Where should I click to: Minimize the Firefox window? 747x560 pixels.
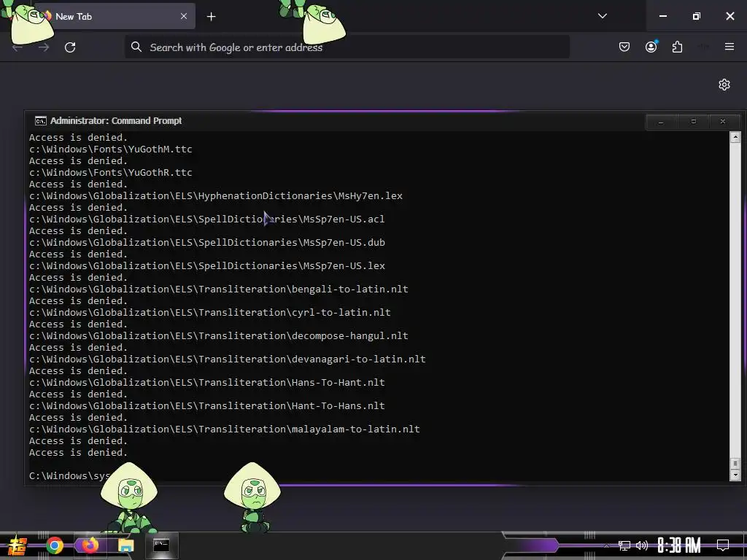click(662, 16)
